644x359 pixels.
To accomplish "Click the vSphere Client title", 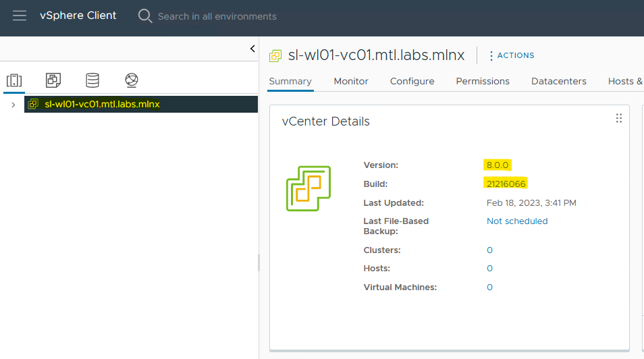I will (78, 16).
